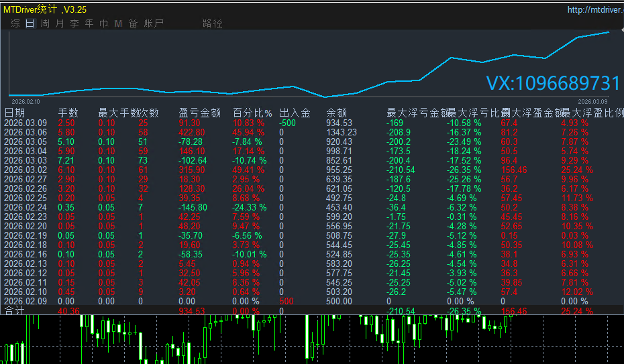Open the 周 weekly statistics tab
Viewport: 624px width, 364px height.
pyautogui.click(x=45, y=23)
